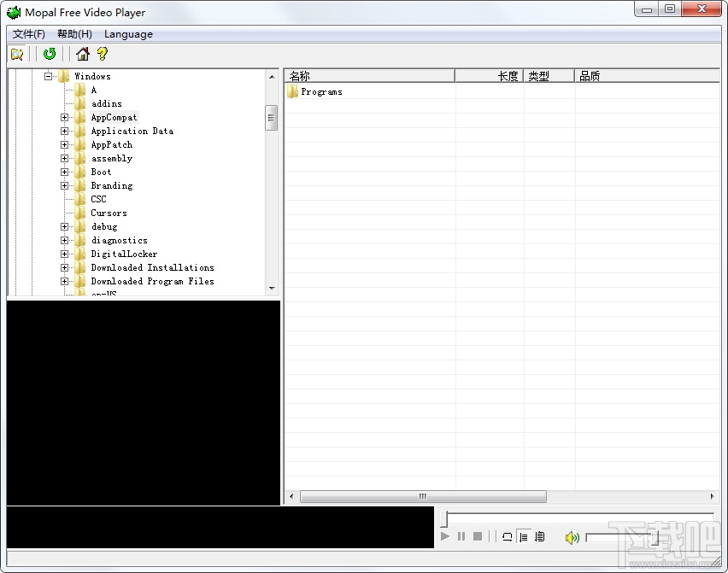Click the file list scroll left arrow

291,496
